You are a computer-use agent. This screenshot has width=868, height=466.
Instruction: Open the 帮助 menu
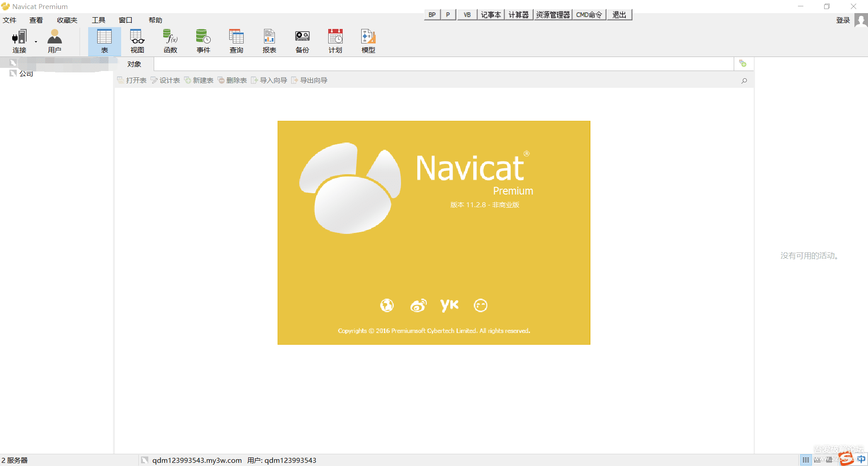156,20
